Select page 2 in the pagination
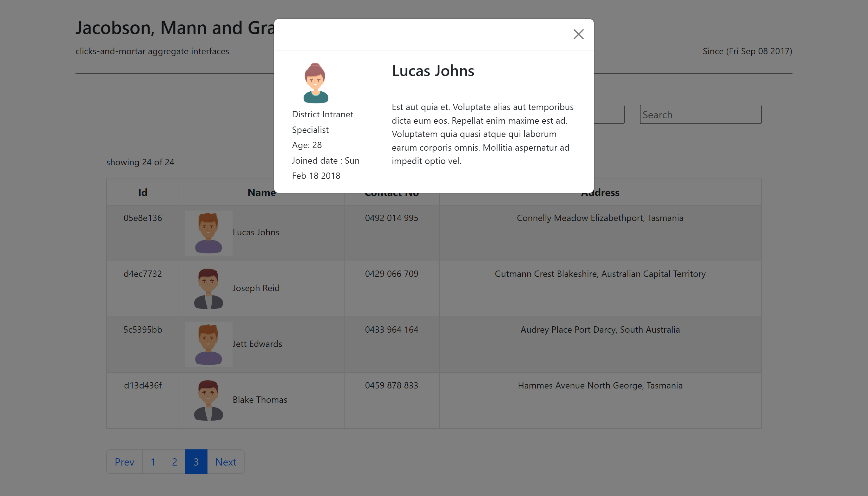The image size is (868, 496). 174,462
